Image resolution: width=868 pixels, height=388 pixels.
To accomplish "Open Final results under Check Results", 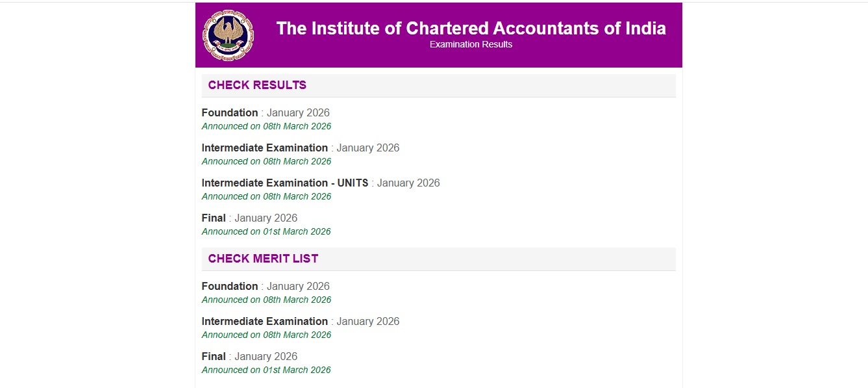I will coord(214,218).
